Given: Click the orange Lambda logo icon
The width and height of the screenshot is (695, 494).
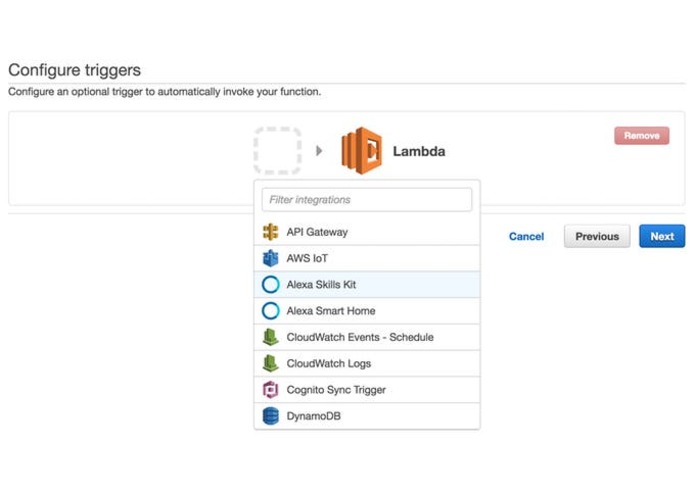Looking at the screenshot, I should click(362, 151).
